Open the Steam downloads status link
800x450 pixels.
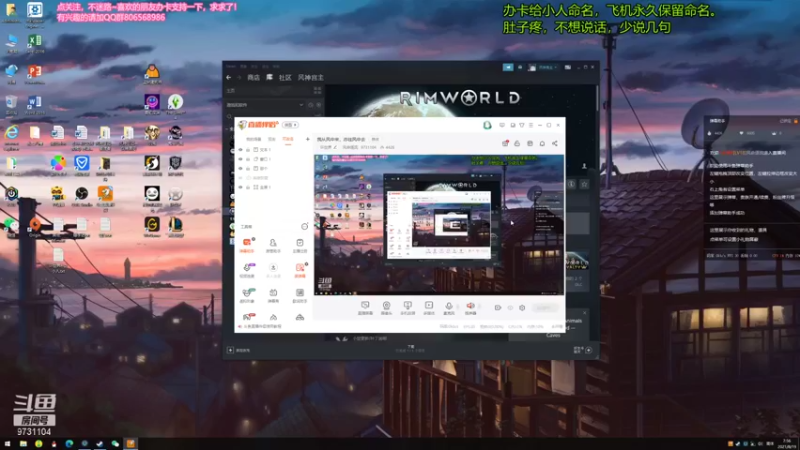click(410, 348)
